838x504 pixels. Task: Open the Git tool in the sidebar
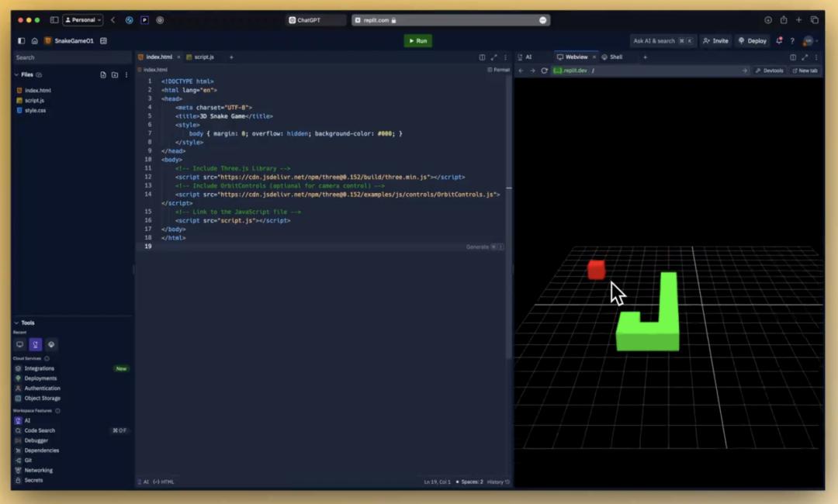point(28,461)
